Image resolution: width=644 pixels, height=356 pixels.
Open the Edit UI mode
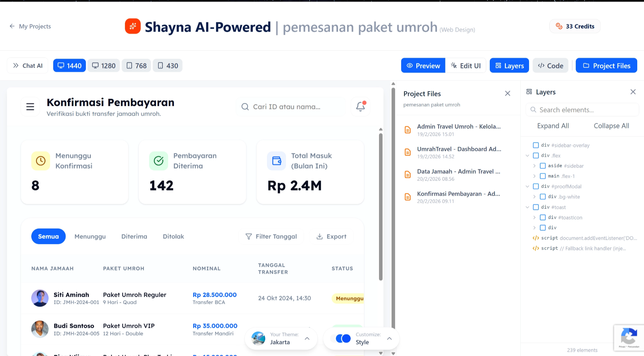click(x=466, y=65)
